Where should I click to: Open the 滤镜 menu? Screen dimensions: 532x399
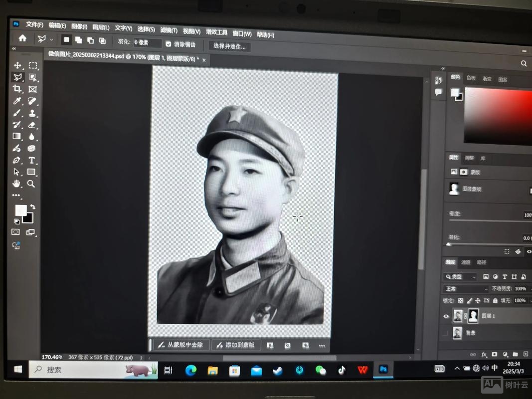(169, 28)
